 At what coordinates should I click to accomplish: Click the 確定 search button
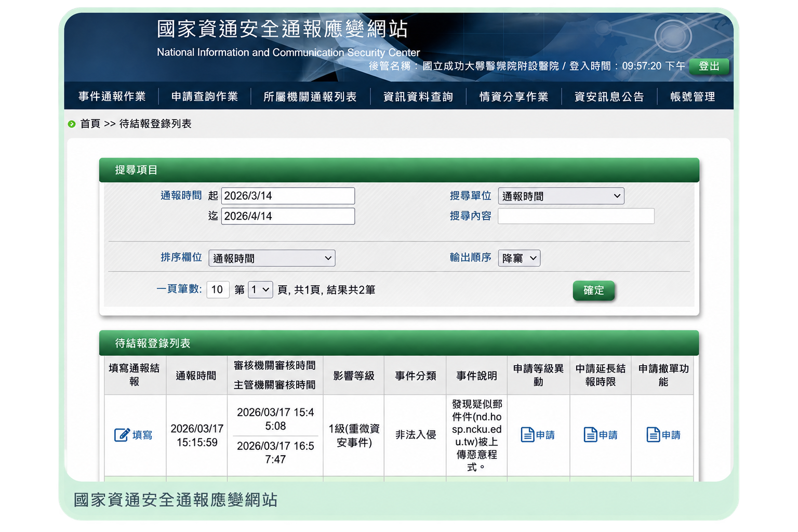(x=594, y=290)
